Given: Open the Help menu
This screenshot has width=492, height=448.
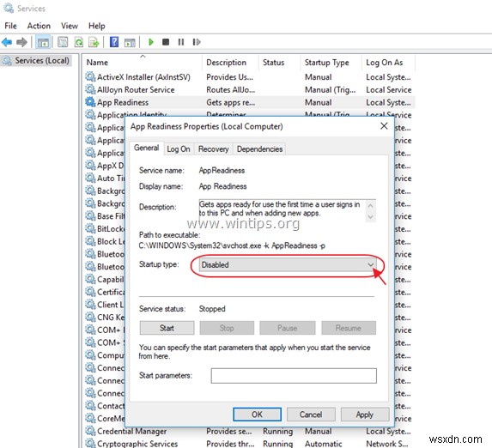Looking at the screenshot, I should pyautogui.click(x=97, y=26).
